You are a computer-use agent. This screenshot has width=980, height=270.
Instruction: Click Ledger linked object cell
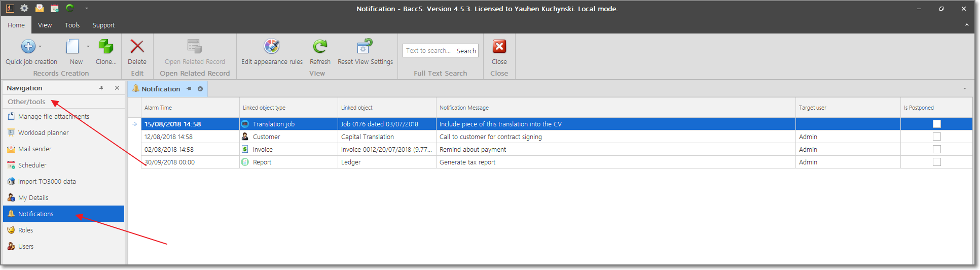click(387, 162)
